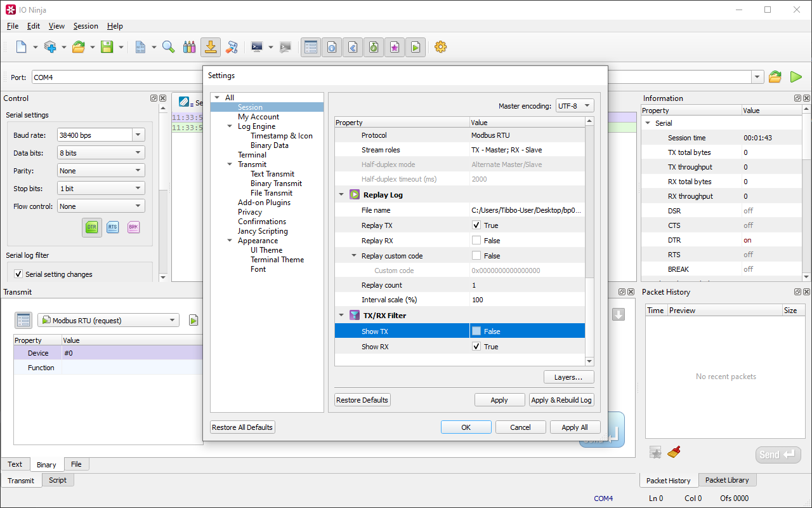The image size is (812, 508).
Task: Open the Flow control dropdown
Action: coord(101,206)
